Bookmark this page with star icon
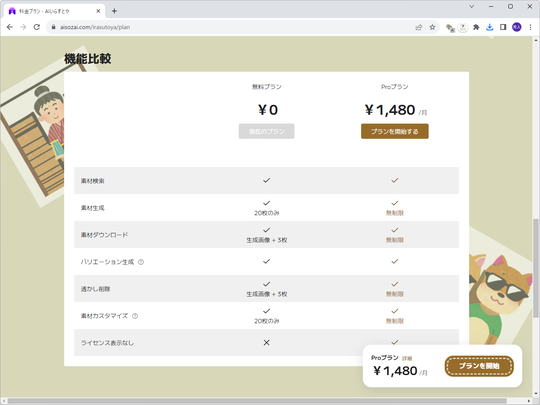This screenshot has height=405, width=540. [432, 27]
